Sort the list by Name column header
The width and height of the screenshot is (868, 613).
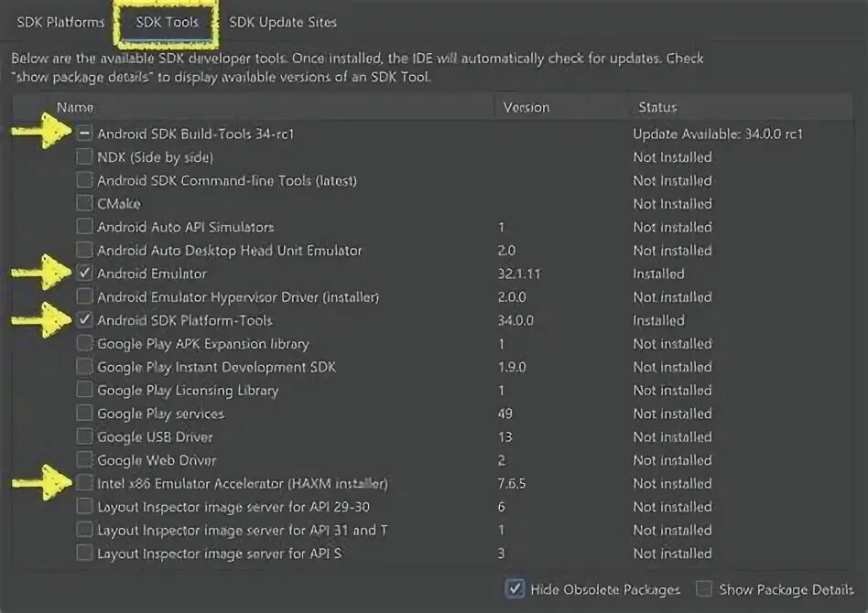[75, 107]
